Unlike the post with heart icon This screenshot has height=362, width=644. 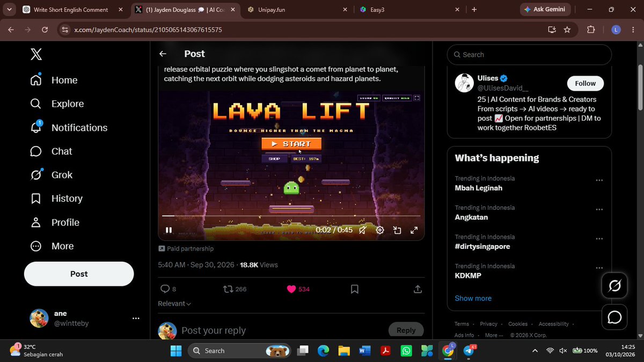(291, 289)
